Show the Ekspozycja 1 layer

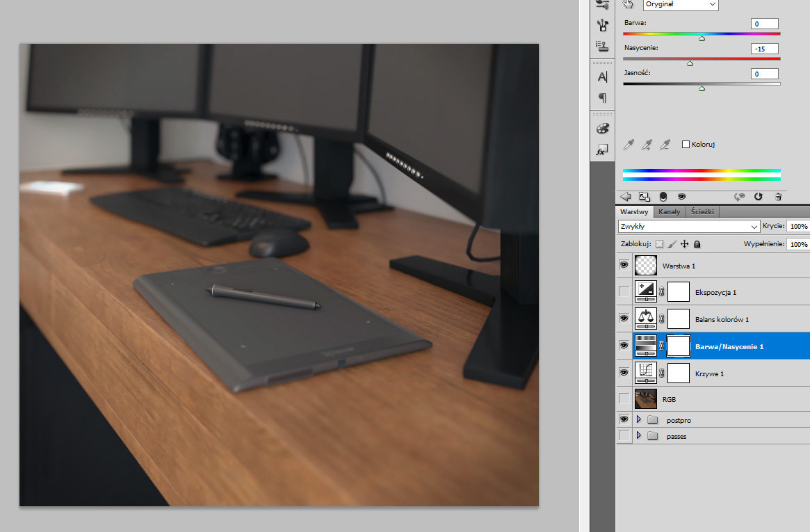pos(624,291)
